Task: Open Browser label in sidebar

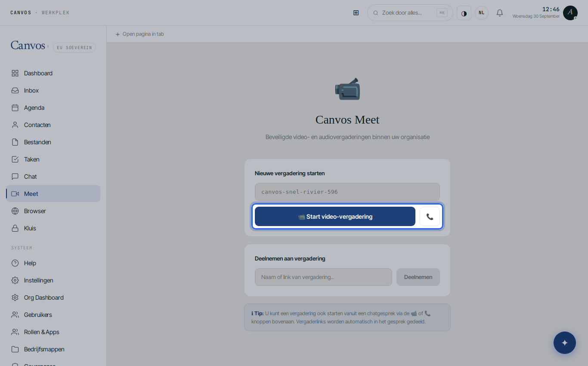Action: [35, 211]
